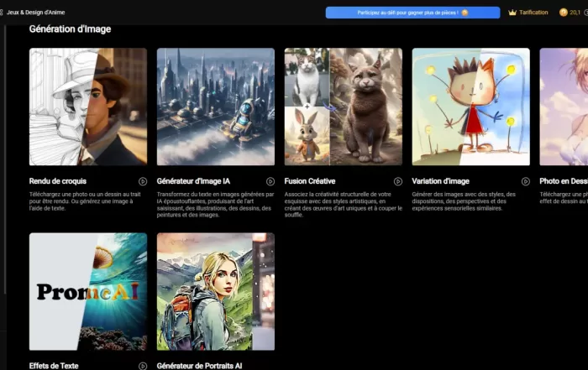Image resolution: width=588 pixels, height=370 pixels.
Task: Select the Jeux & Design d'Anime menu item
Action: point(35,13)
